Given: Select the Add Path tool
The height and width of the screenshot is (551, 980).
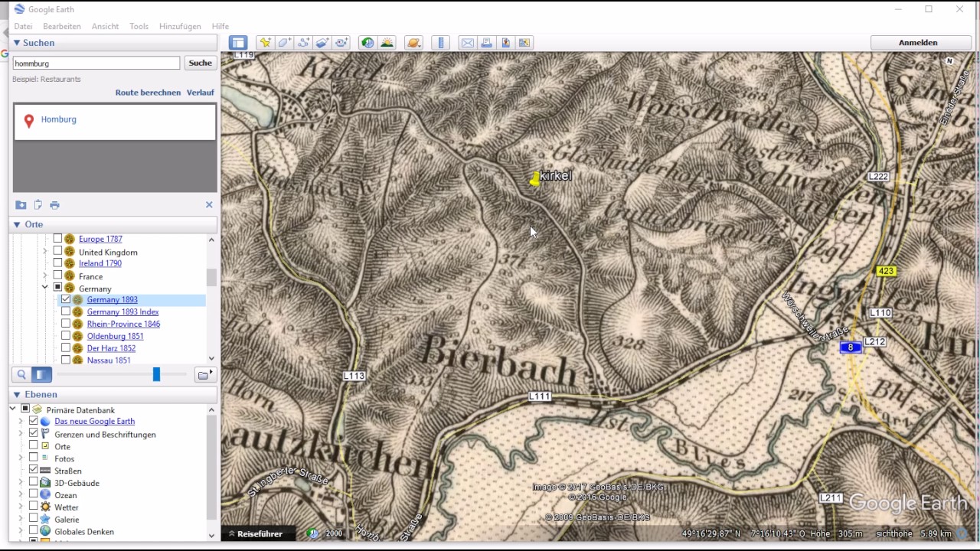Looking at the screenshot, I should coord(303,43).
